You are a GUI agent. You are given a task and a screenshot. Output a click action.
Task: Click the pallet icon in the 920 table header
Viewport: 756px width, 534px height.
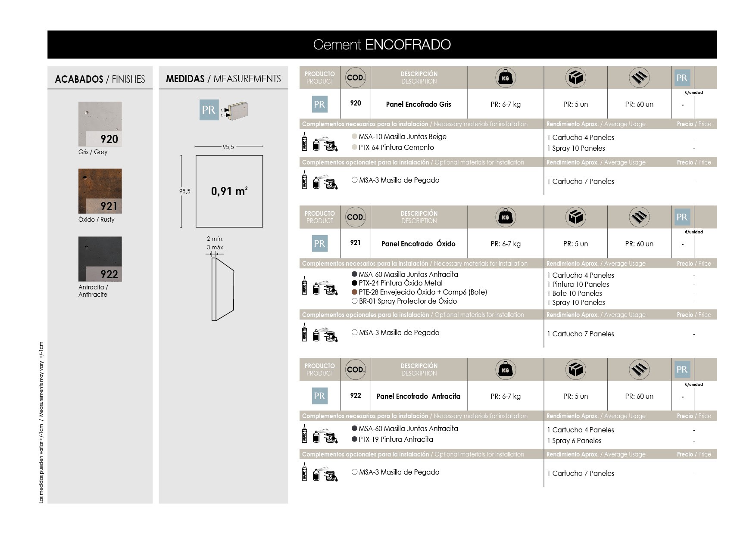(x=639, y=78)
